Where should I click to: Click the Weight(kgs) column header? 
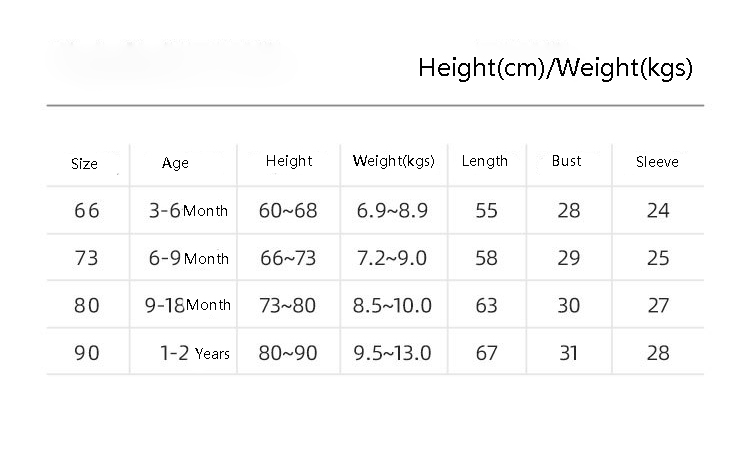[x=394, y=161]
